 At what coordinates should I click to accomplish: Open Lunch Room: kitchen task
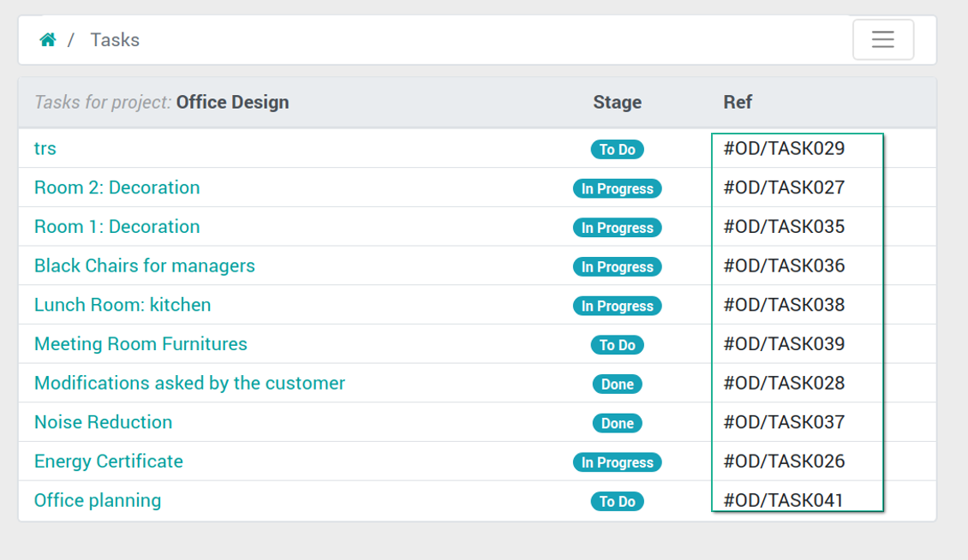(122, 305)
